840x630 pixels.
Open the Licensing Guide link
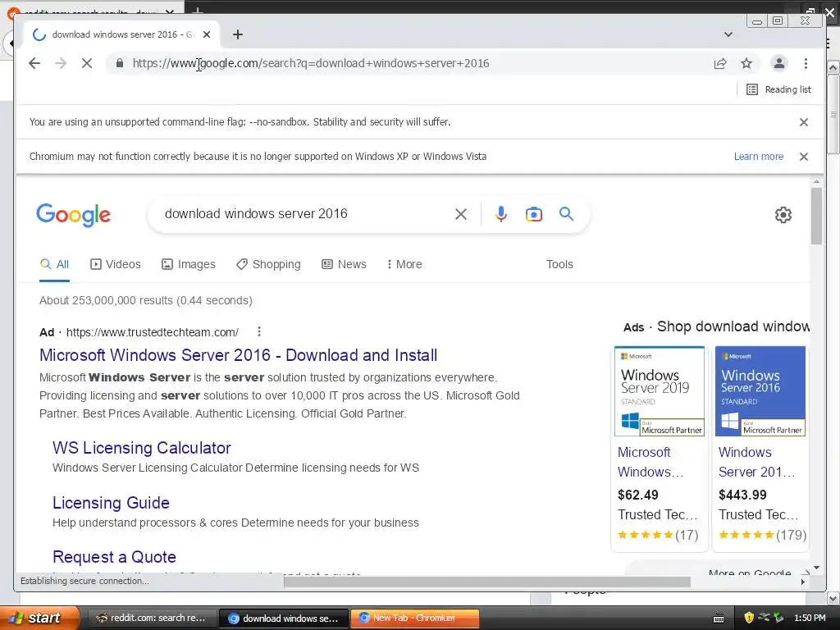[x=111, y=503]
